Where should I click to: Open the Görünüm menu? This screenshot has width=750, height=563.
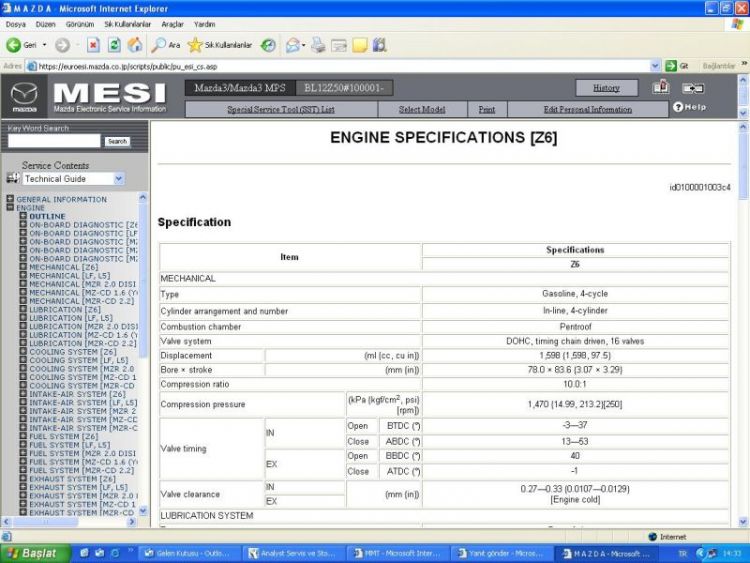pyautogui.click(x=80, y=24)
